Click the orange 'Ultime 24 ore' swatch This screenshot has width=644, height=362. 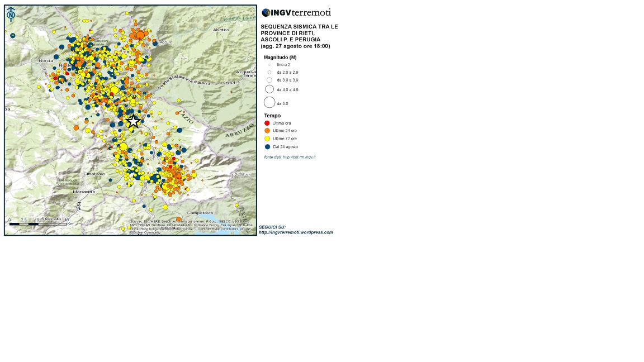pyautogui.click(x=267, y=131)
